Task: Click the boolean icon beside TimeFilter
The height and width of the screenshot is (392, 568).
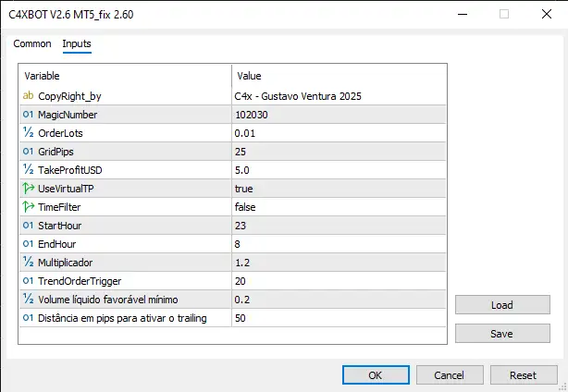Action: pyautogui.click(x=28, y=207)
